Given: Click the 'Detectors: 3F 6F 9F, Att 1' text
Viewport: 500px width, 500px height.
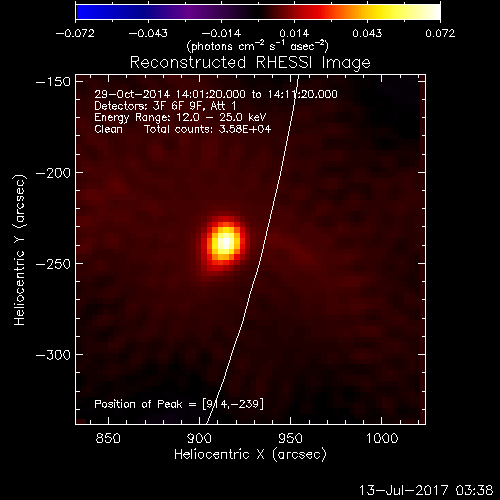Looking at the screenshot, I should click(x=165, y=106).
